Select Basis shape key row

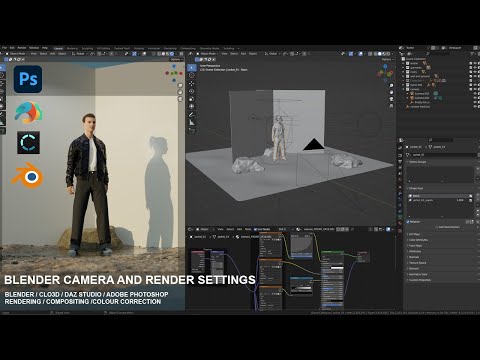440,196
